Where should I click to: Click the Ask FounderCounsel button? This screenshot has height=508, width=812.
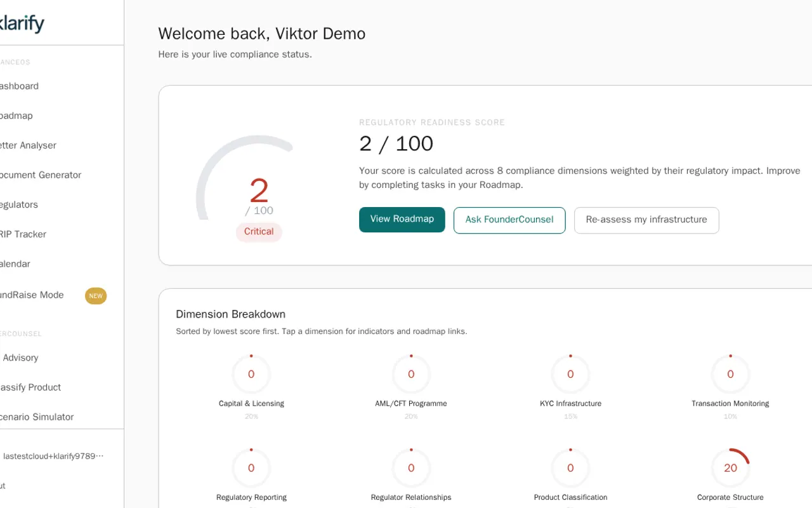click(509, 220)
